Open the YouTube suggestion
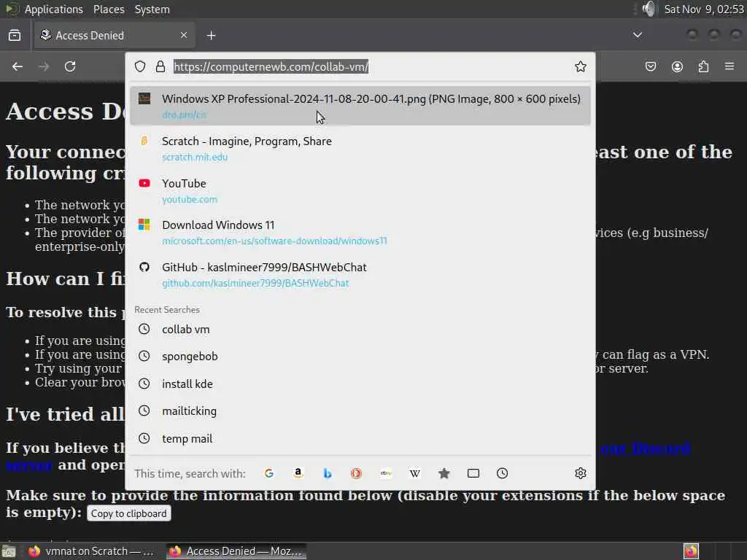Image resolution: width=747 pixels, height=560 pixels. click(360, 190)
